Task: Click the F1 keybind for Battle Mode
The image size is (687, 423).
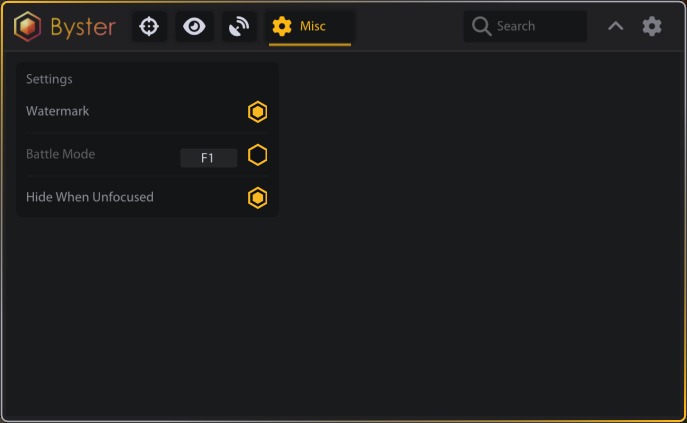Action: [208, 158]
